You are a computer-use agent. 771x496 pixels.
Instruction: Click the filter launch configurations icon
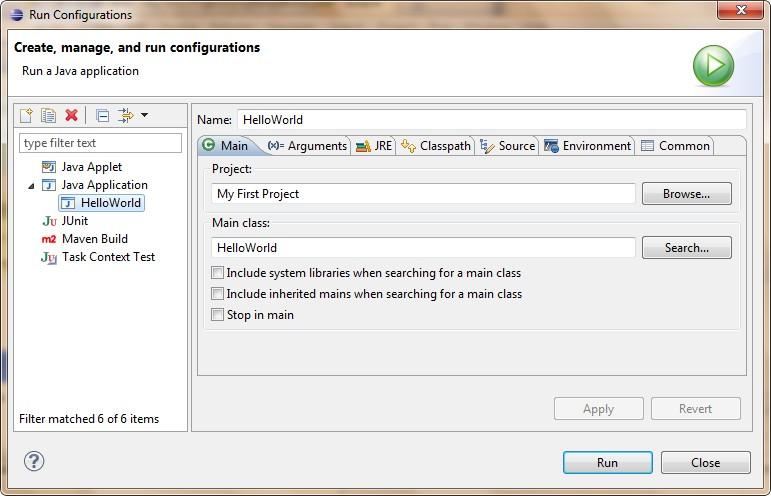click(x=125, y=116)
